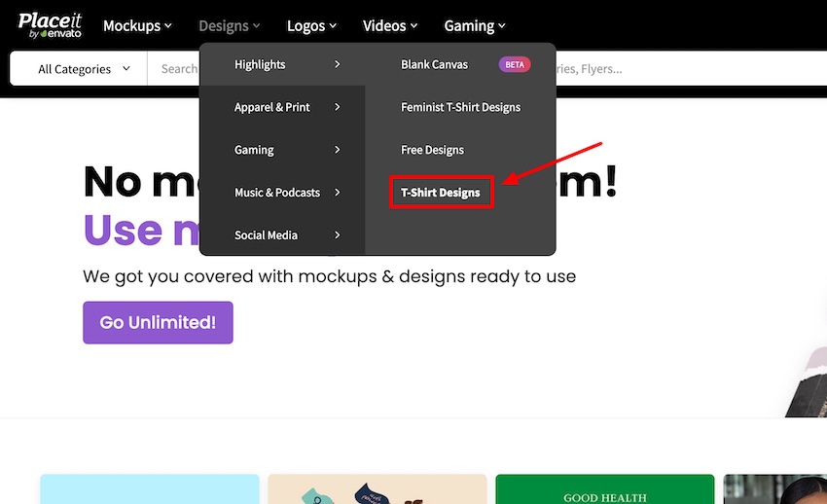
Task: Click the BETA badge beside Blank Canvas
Action: coord(515,64)
